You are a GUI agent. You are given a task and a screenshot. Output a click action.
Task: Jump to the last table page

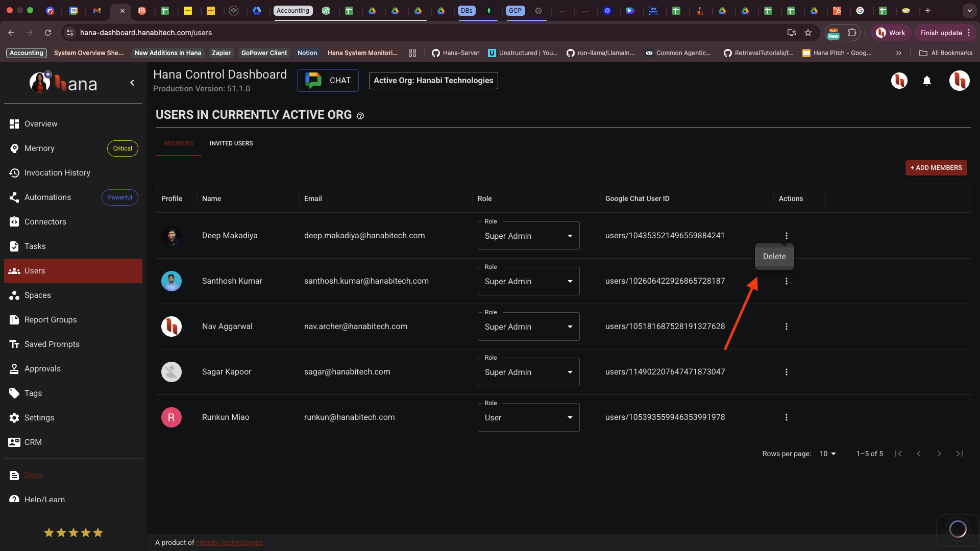pos(960,454)
